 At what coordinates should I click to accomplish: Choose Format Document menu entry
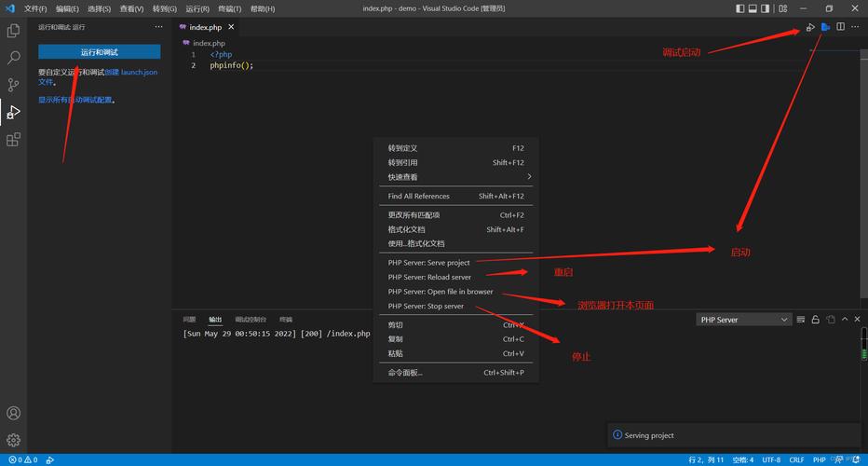(456, 229)
